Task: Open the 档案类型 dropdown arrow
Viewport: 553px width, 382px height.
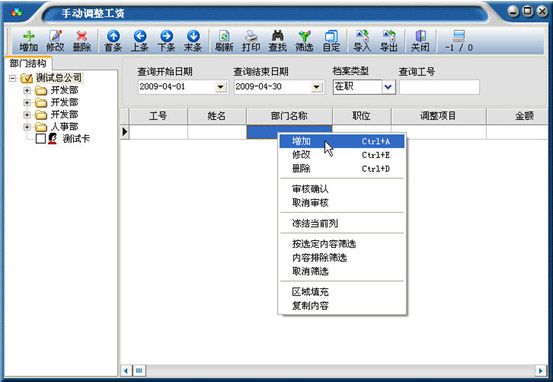Action: (388, 87)
